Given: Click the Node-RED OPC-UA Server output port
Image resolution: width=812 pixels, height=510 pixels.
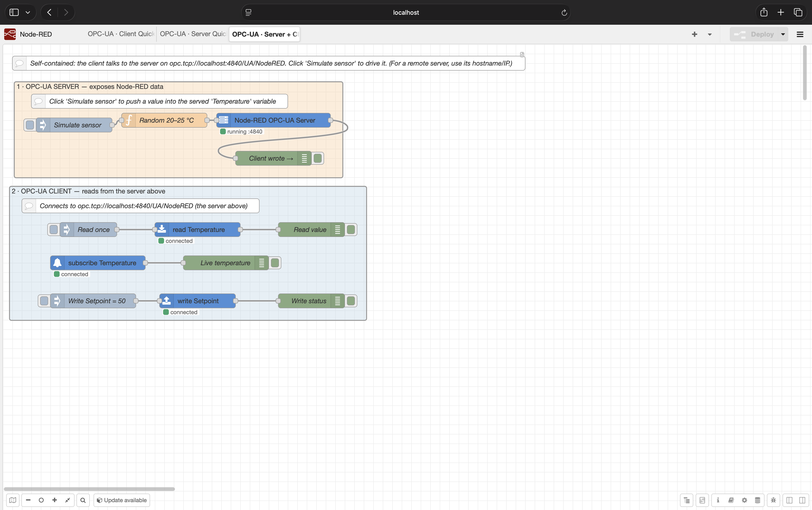Looking at the screenshot, I should click(330, 120).
